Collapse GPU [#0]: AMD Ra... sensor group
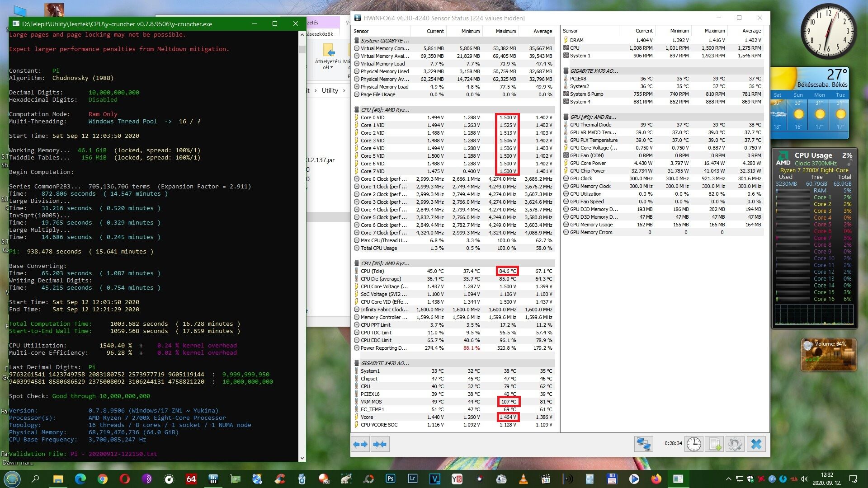 tap(593, 117)
